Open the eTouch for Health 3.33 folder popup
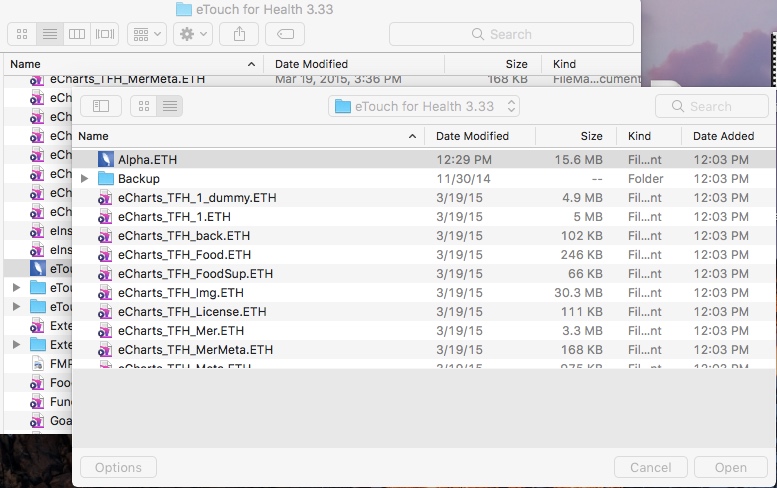777x488 pixels. point(424,106)
